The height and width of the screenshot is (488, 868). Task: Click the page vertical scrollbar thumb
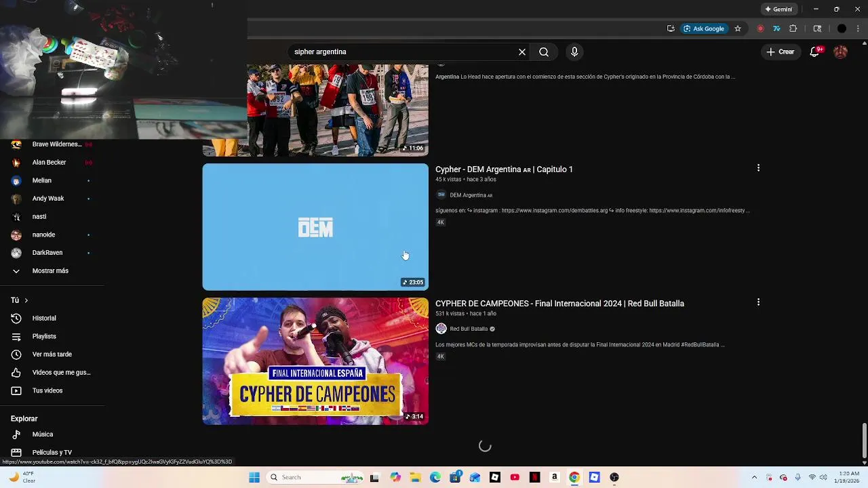(864, 441)
